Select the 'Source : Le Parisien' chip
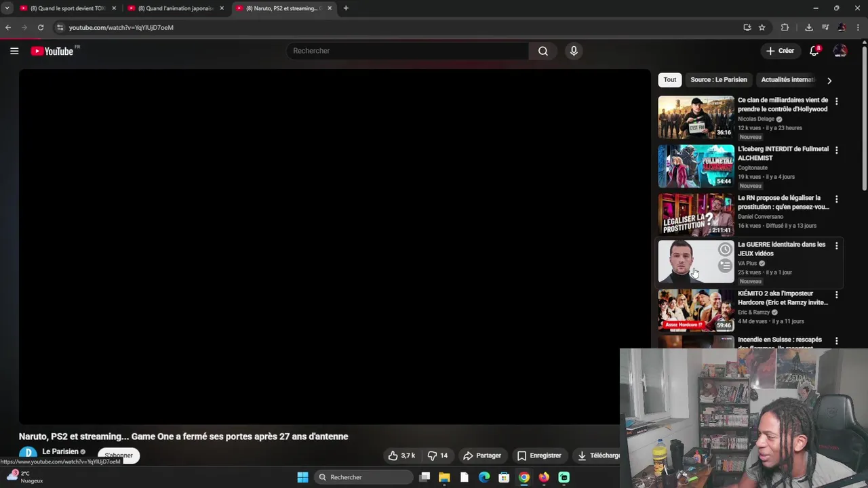The height and width of the screenshot is (488, 868). click(x=719, y=80)
